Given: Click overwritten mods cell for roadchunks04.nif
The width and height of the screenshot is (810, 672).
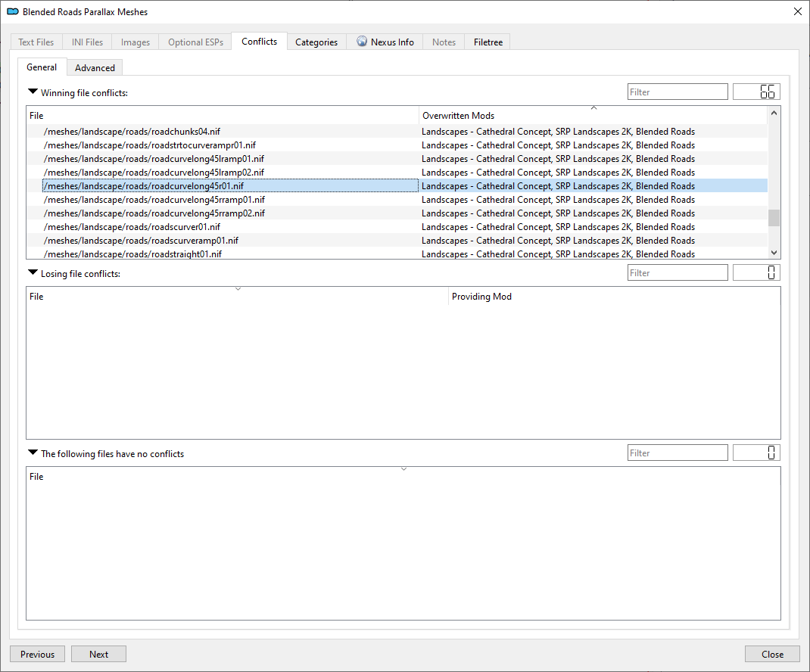Looking at the screenshot, I should (x=593, y=131).
